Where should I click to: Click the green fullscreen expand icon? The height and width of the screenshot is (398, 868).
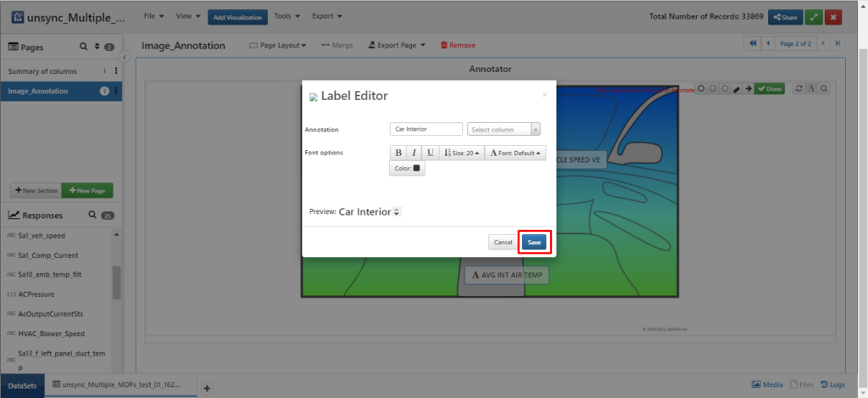click(x=815, y=17)
